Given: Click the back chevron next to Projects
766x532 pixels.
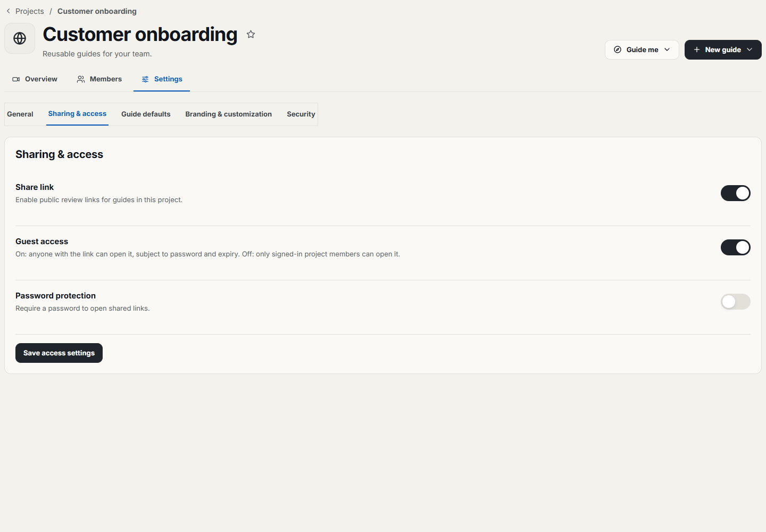Looking at the screenshot, I should coord(8,11).
